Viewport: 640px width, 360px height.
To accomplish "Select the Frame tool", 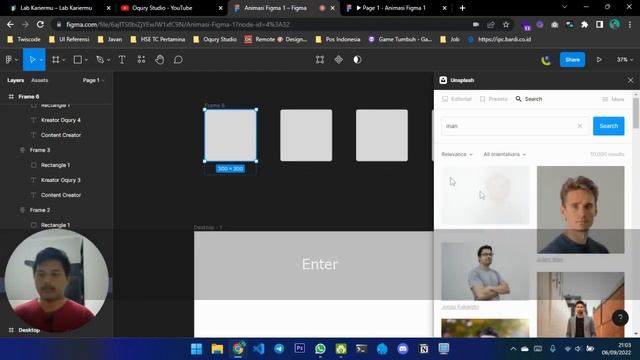I will (x=56, y=60).
